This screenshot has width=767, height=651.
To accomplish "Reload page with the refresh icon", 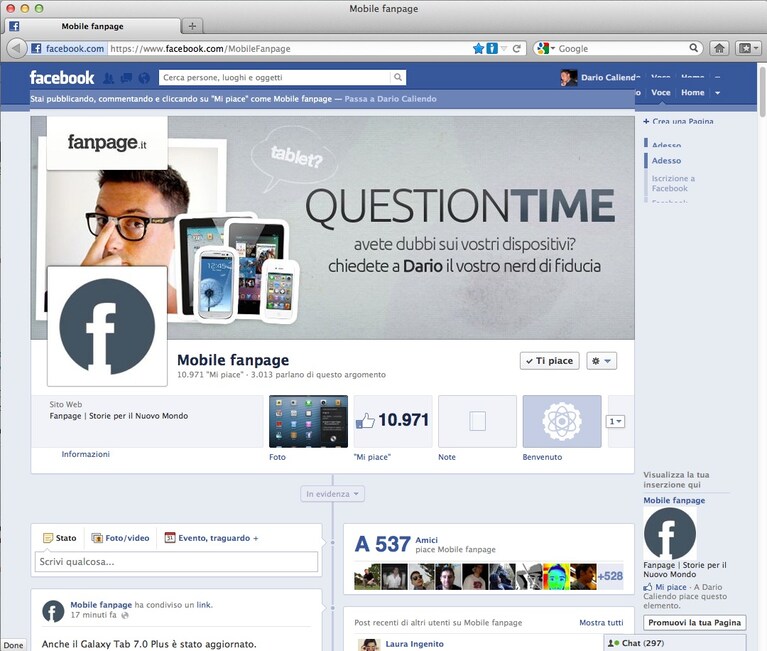I will pyautogui.click(x=517, y=48).
